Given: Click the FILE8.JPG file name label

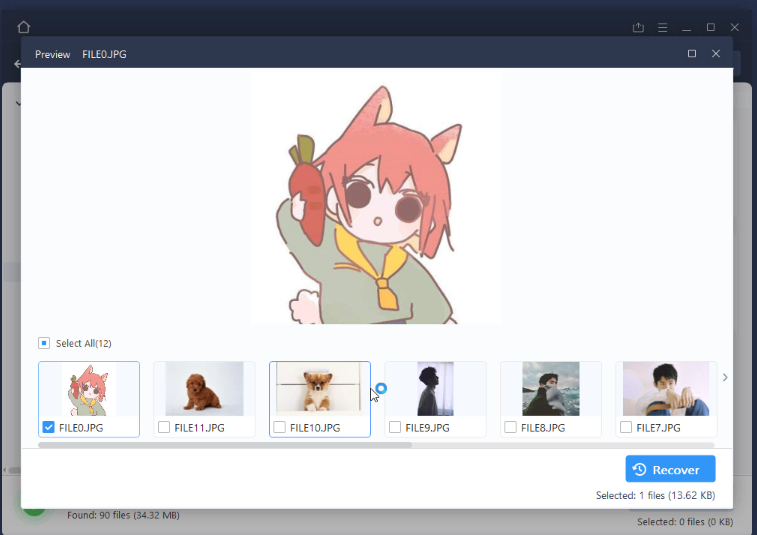Looking at the screenshot, I should coord(543,428).
